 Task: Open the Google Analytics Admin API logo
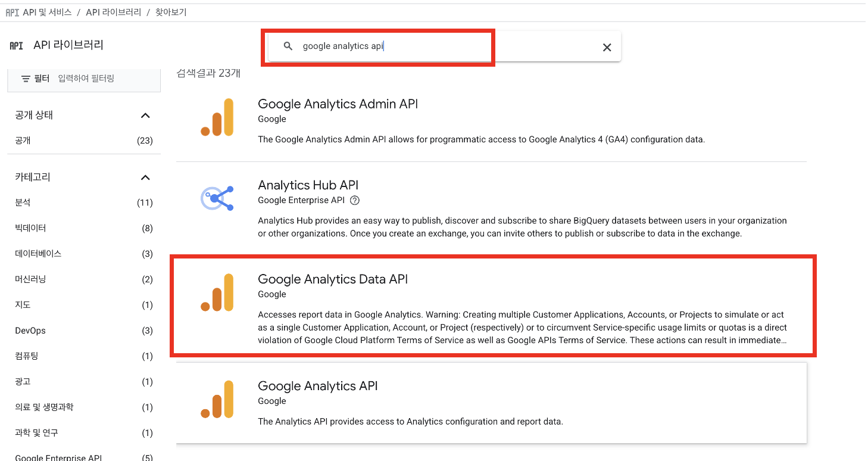point(217,117)
